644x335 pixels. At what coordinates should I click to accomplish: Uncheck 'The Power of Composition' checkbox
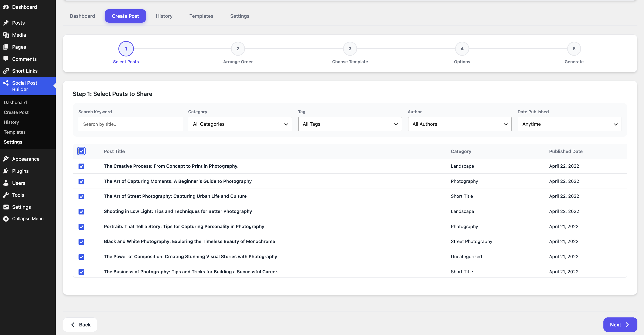click(x=81, y=257)
